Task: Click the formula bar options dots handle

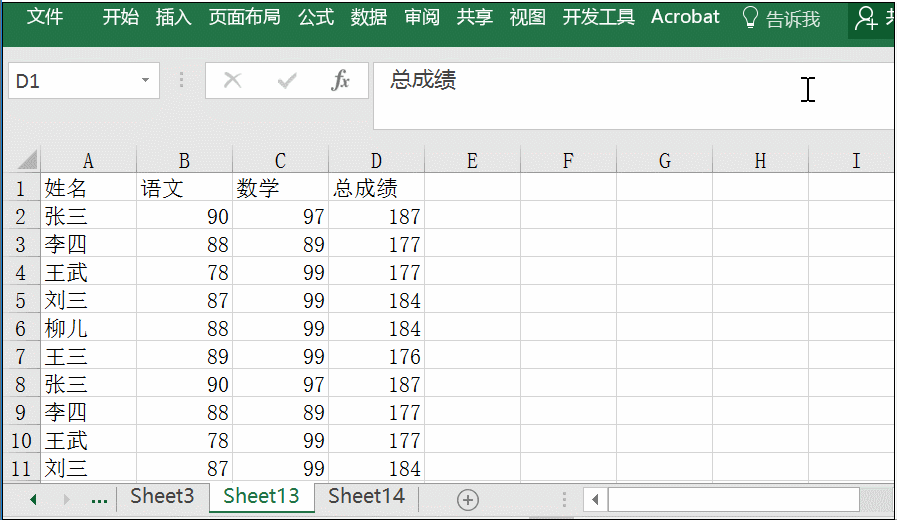Action: [181, 80]
